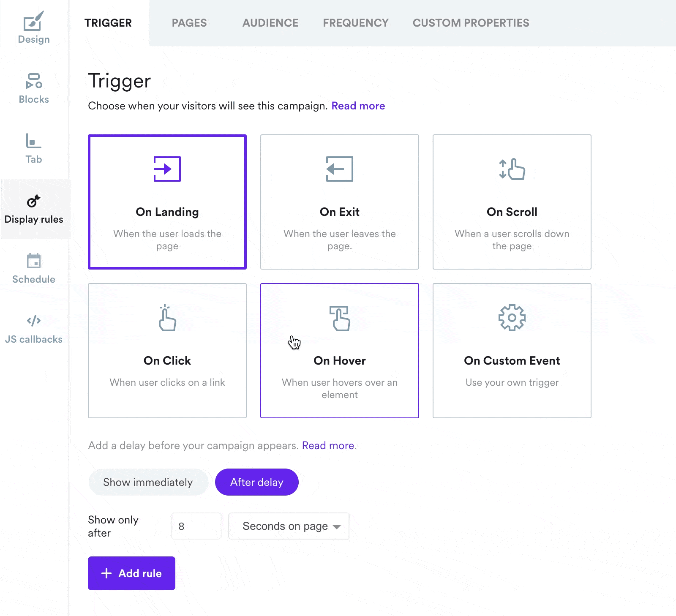Click the Trigger page heading
Screen dimensions: 676x616
(120, 81)
